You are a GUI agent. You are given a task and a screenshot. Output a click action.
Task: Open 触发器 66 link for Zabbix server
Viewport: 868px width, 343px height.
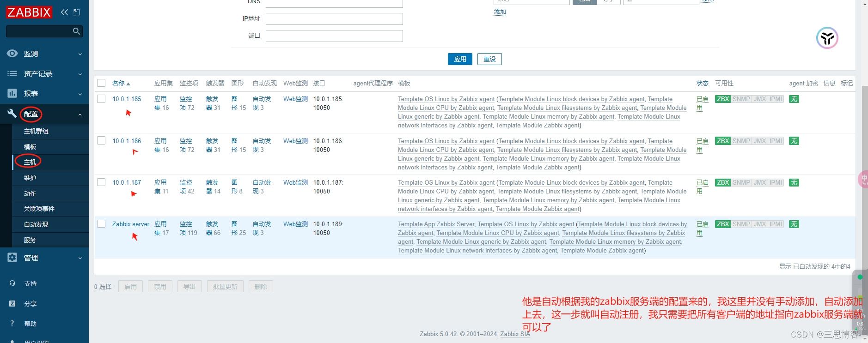pos(213,228)
